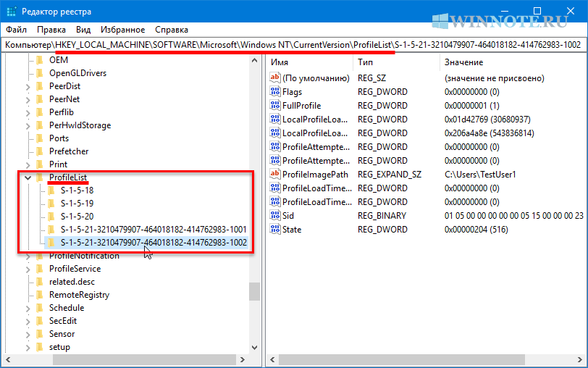Select the S-1-5-20 folder icon
The image size is (588, 368).
coord(51,217)
